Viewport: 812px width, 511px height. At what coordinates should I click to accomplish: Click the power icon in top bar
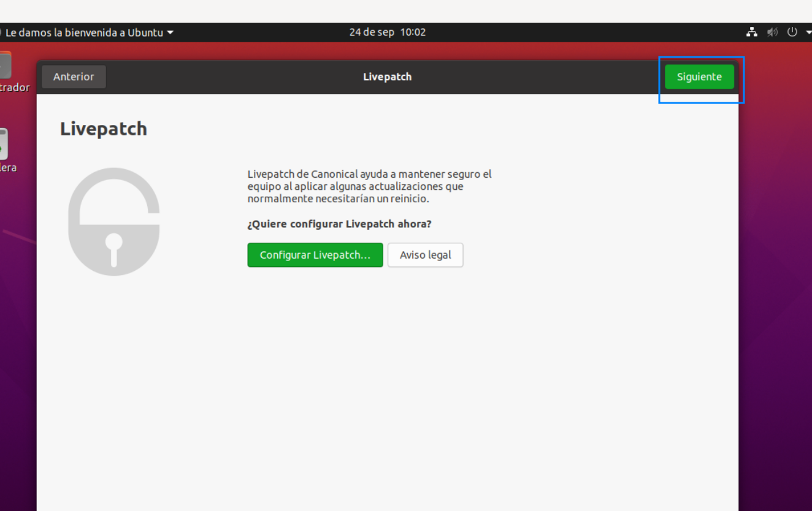792,32
